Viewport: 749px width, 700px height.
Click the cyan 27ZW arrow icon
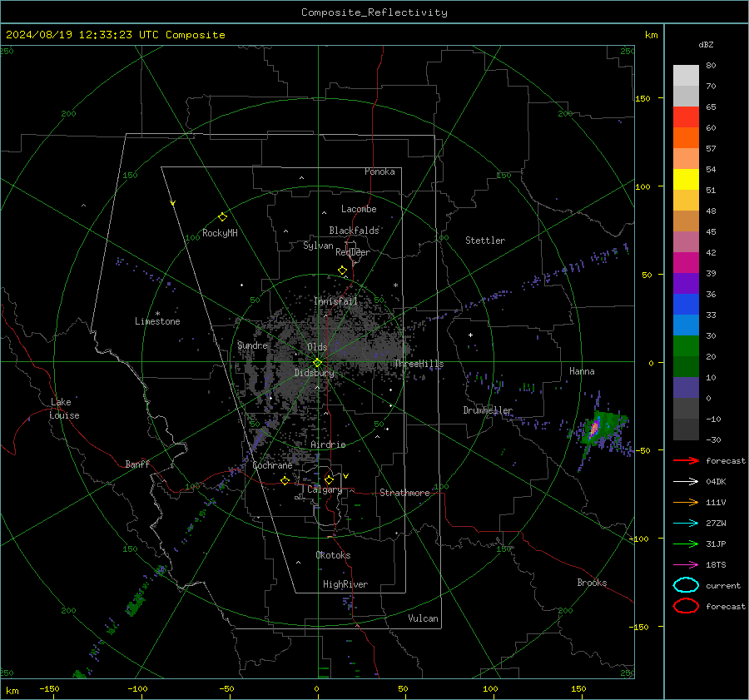click(x=686, y=524)
